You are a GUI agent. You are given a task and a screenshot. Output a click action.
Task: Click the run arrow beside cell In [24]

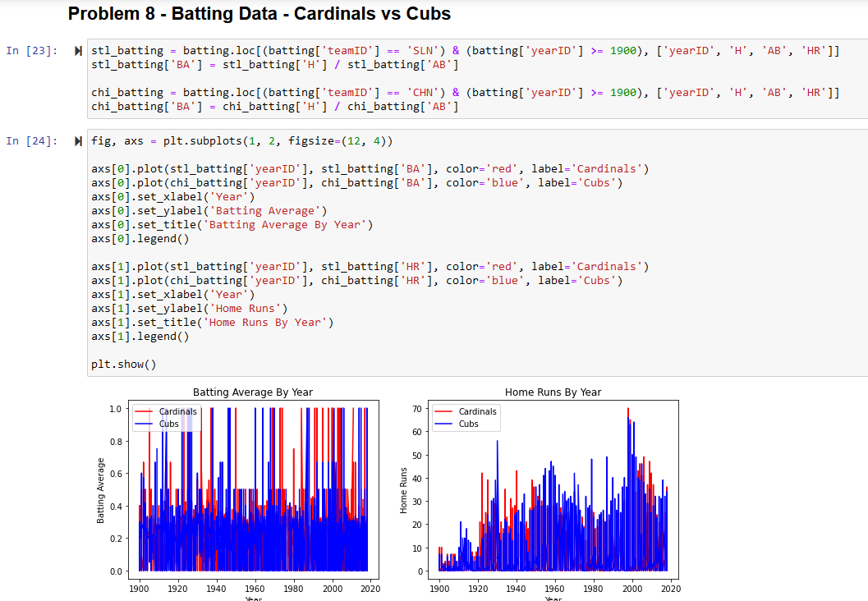coord(78,141)
